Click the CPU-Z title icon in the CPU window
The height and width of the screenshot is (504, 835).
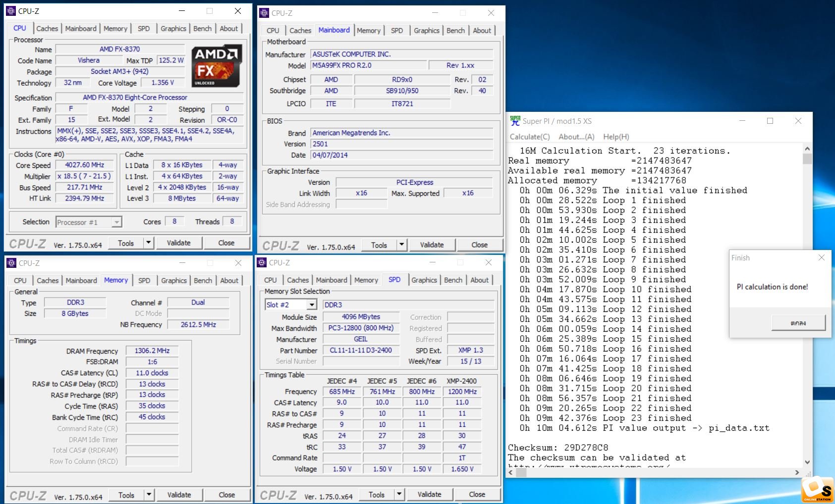pyautogui.click(x=11, y=11)
